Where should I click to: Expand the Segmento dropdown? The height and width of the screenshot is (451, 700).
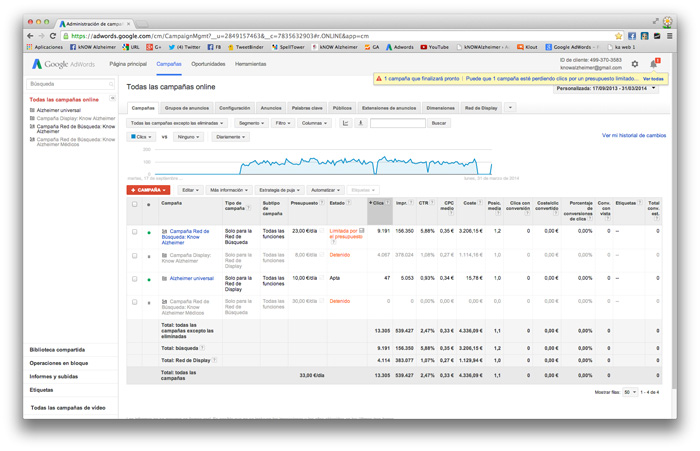[x=251, y=123]
